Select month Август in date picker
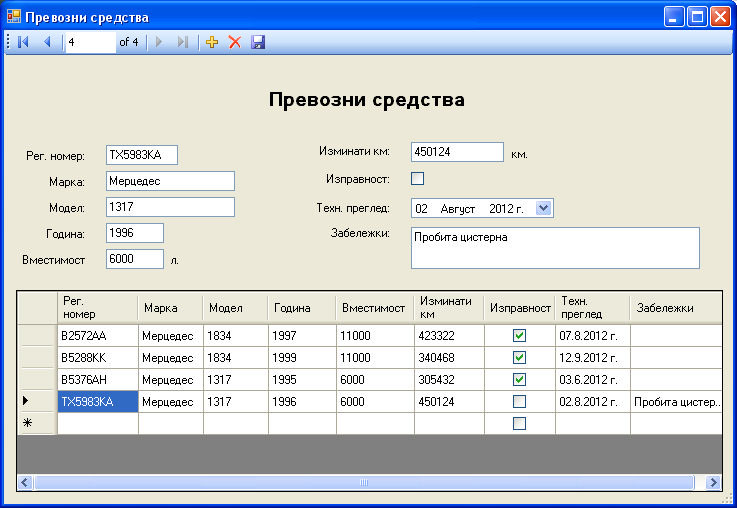Image resolution: width=737 pixels, height=508 pixels. point(457,209)
